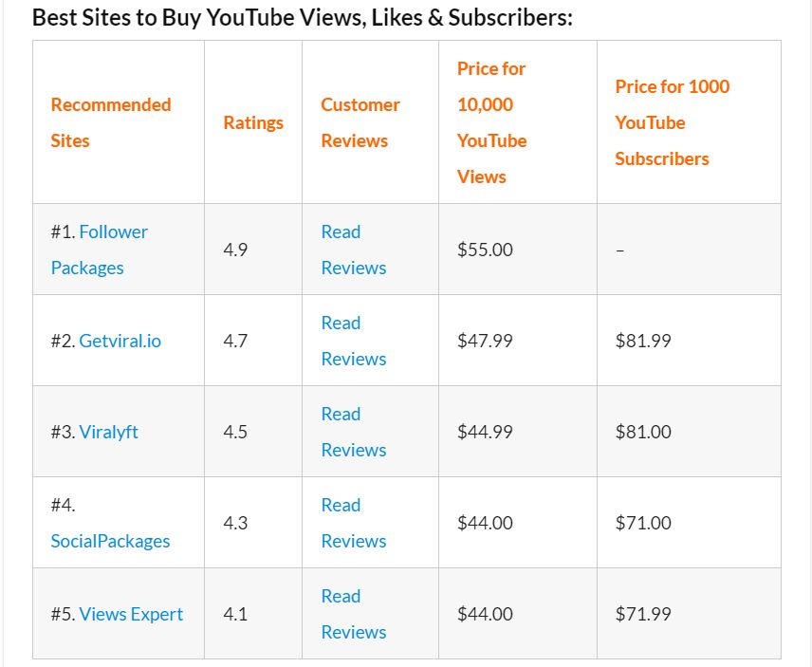Viewport: 812px width, 667px height.
Task: Go to the Views Expert link
Action: (x=131, y=614)
